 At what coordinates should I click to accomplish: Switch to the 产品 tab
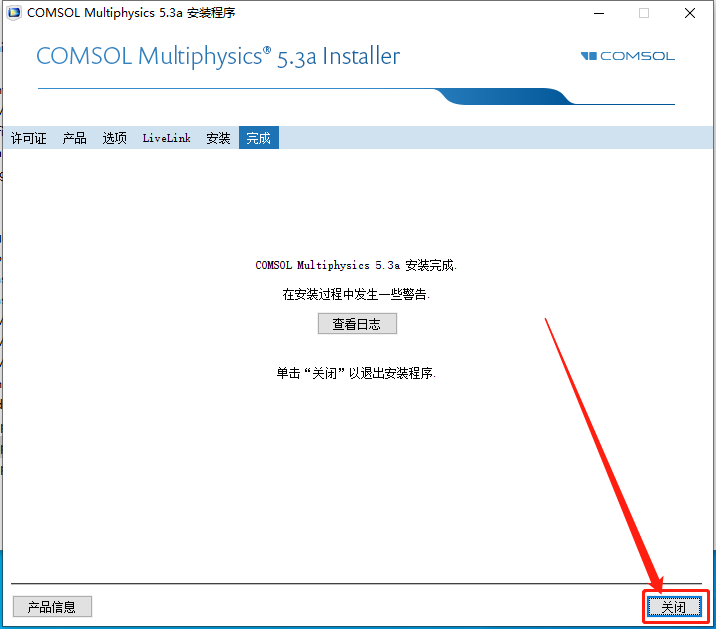pyautogui.click(x=74, y=137)
